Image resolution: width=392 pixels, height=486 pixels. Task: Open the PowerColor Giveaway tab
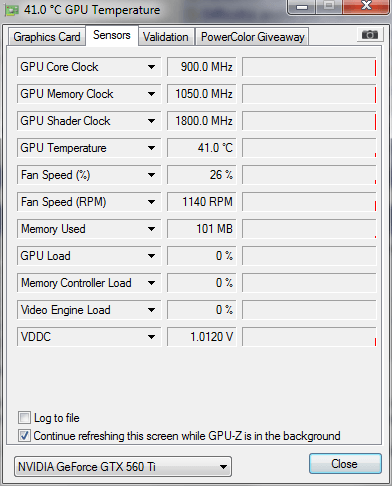253,37
